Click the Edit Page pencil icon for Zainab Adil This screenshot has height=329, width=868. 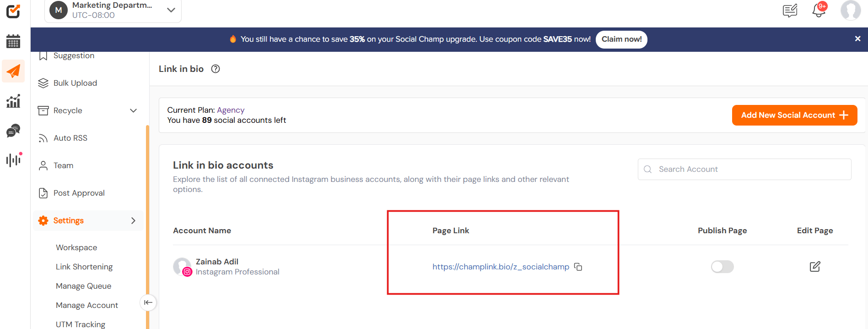point(815,267)
